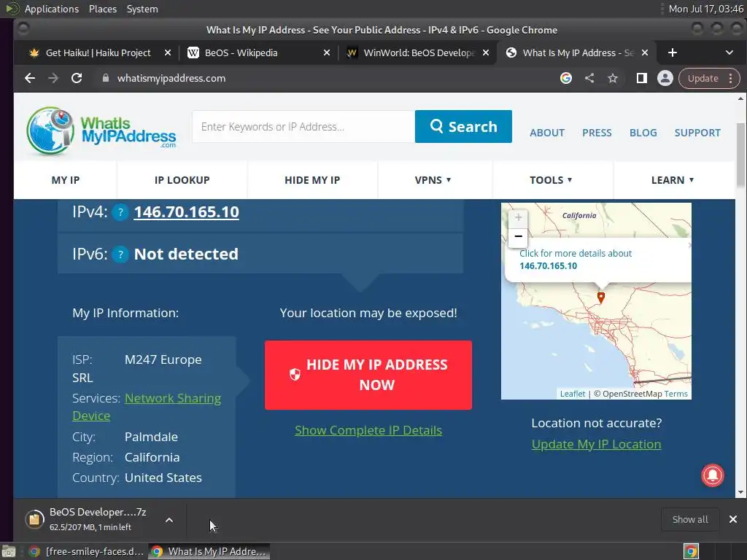Close the WinWorld BeOS tab
Image resolution: width=747 pixels, height=560 pixels.
click(x=486, y=52)
